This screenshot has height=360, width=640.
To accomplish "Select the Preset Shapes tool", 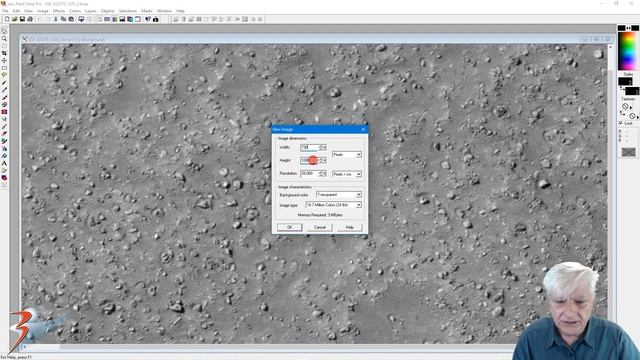I will [4, 178].
